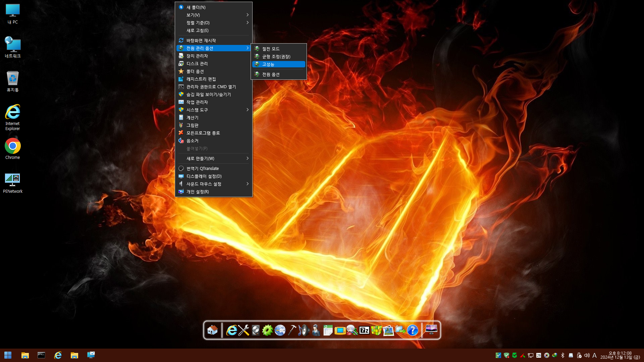Screen dimensions: 644x362
Task: Open 전원 옵션 in the submenu
Action: pyautogui.click(x=279, y=74)
